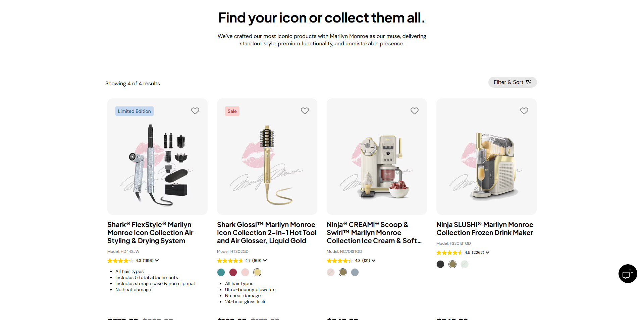Viewport: 644px width, 320px height.
Task: Open the Filter & Sort panel
Action: point(512,82)
